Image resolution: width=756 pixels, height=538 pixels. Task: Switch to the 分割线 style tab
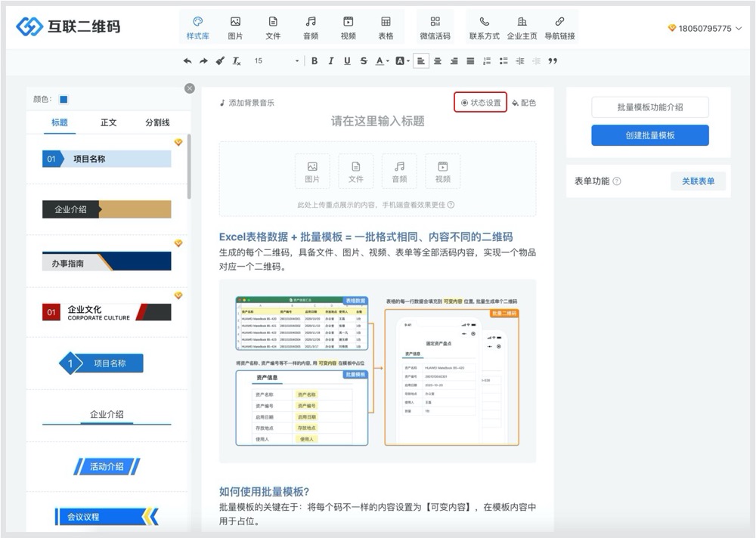coord(158,122)
